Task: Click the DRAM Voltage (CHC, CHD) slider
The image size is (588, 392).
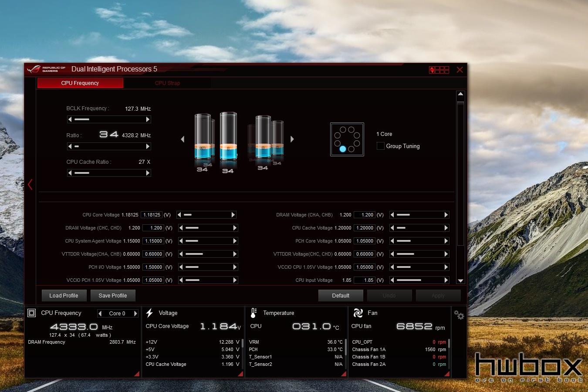Action: click(208, 228)
